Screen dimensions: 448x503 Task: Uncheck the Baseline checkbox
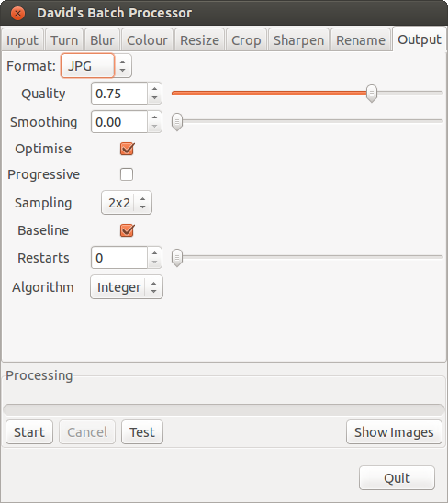pyautogui.click(x=127, y=230)
